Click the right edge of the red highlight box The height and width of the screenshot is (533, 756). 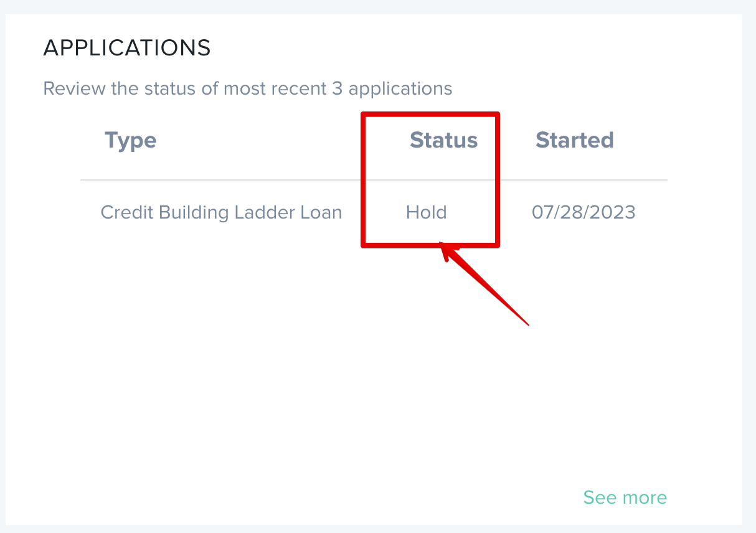click(x=497, y=181)
